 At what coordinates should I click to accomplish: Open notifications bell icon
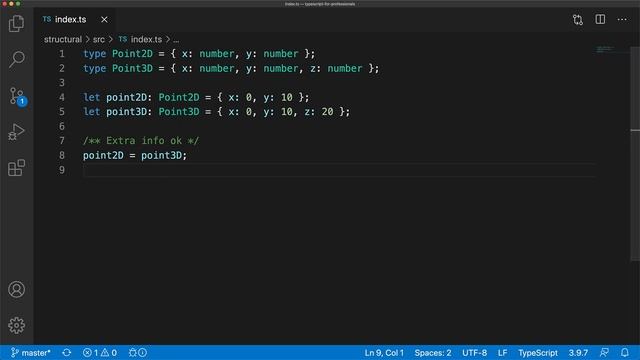tap(624, 353)
